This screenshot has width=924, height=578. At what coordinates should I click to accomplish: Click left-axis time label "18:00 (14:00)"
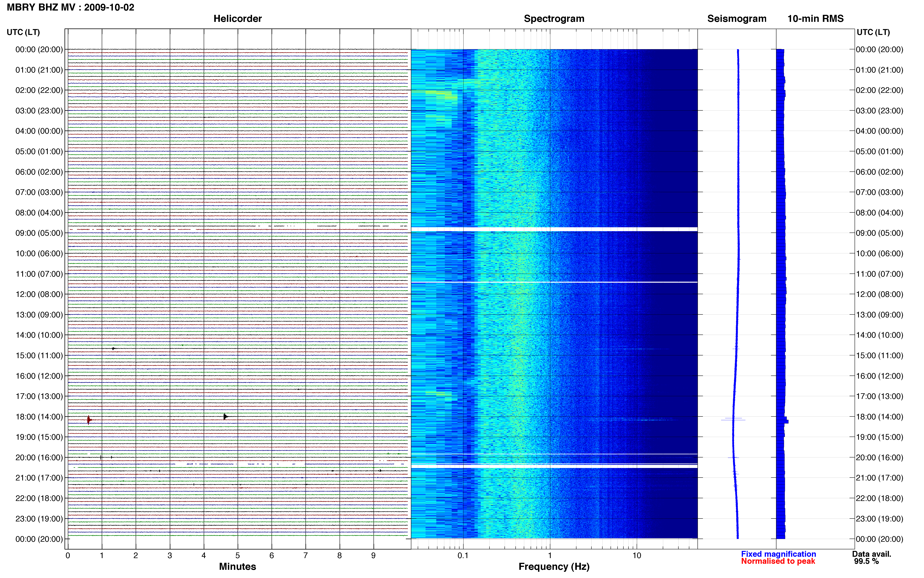point(39,417)
